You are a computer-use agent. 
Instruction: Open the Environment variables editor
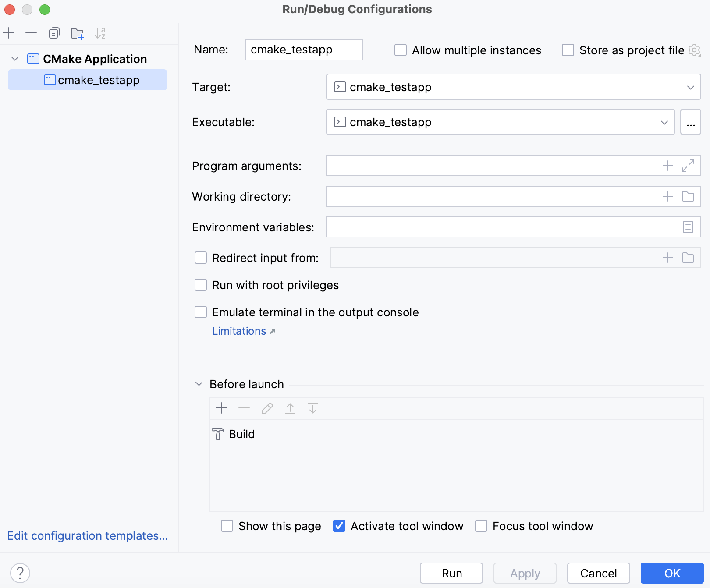click(x=687, y=227)
